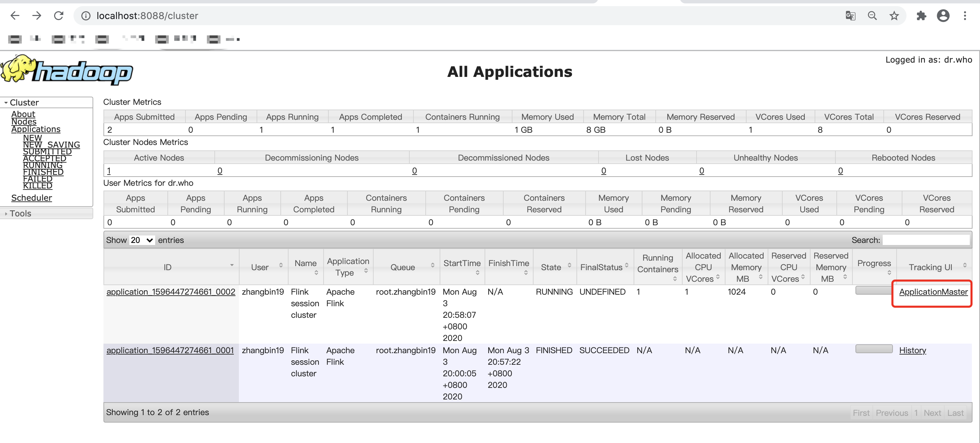This screenshot has height=443, width=980.
Task: Click the zoom magnifier icon in address bar
Action: point(872,16)
